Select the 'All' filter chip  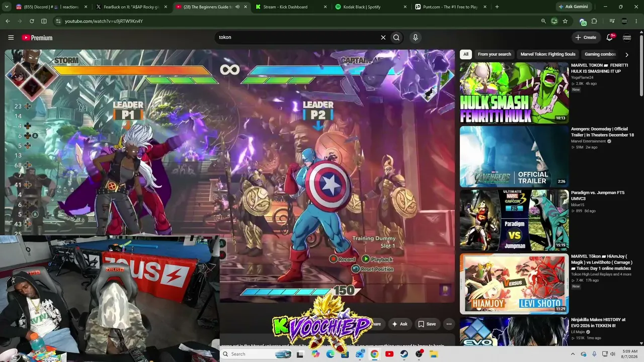click(466, 54)
